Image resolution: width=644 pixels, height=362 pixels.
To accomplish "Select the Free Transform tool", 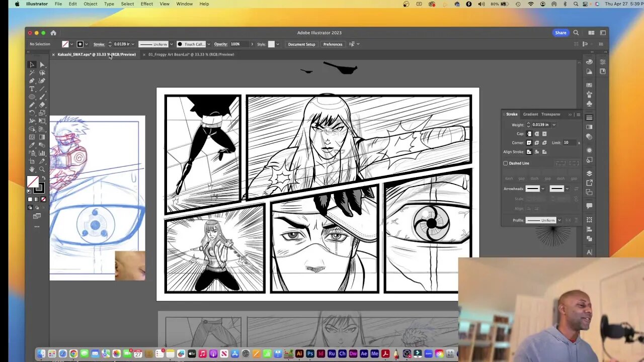I will 42,121.
